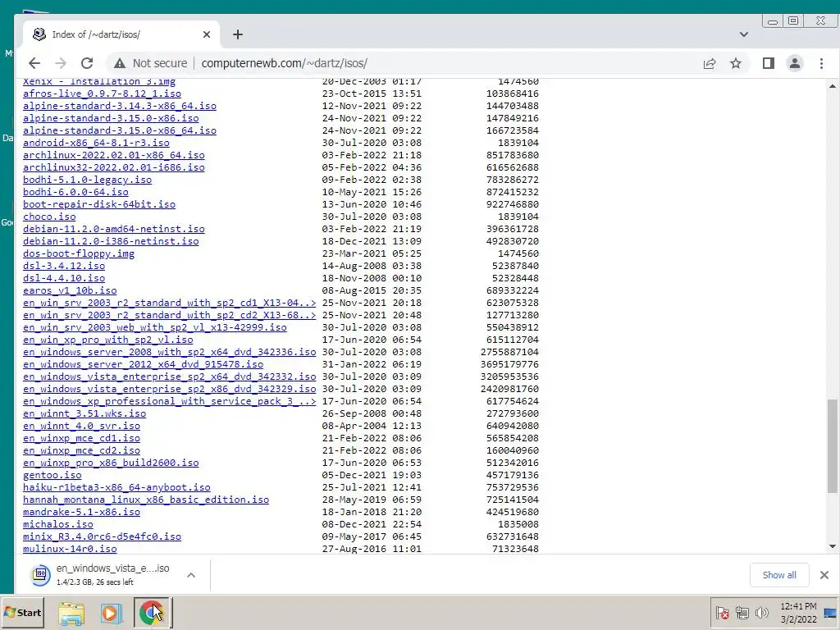Download en_win_srv_2003_web_with_sp2_vl iso
Image resolution: width=840 pixels, height=630 pixels.
155,328
